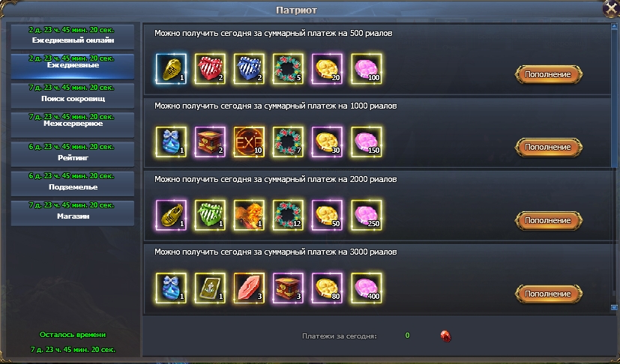Select the gold coins reward showing 20
The width and height of the screenshot is (620, 364).
pos(328,69)
